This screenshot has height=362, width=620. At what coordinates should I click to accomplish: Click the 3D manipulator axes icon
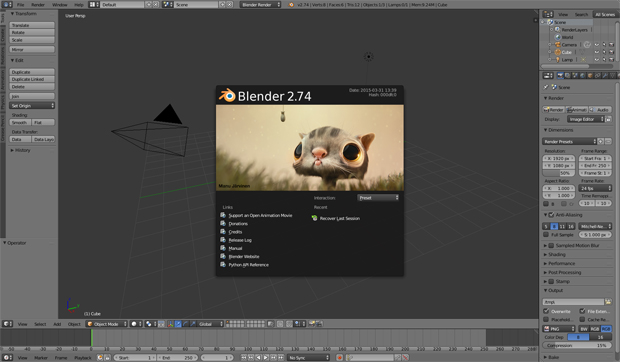point(170,324)
